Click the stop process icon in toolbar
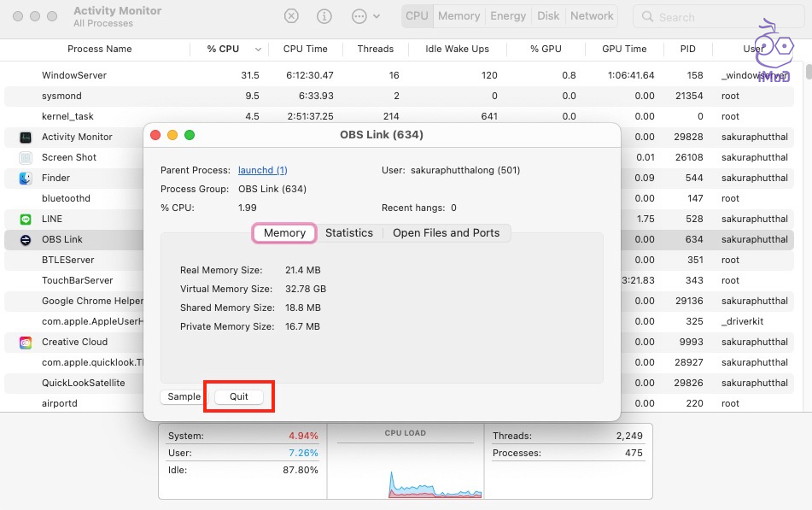The height and width of the screenshot is (510, 812). point(291,16)
